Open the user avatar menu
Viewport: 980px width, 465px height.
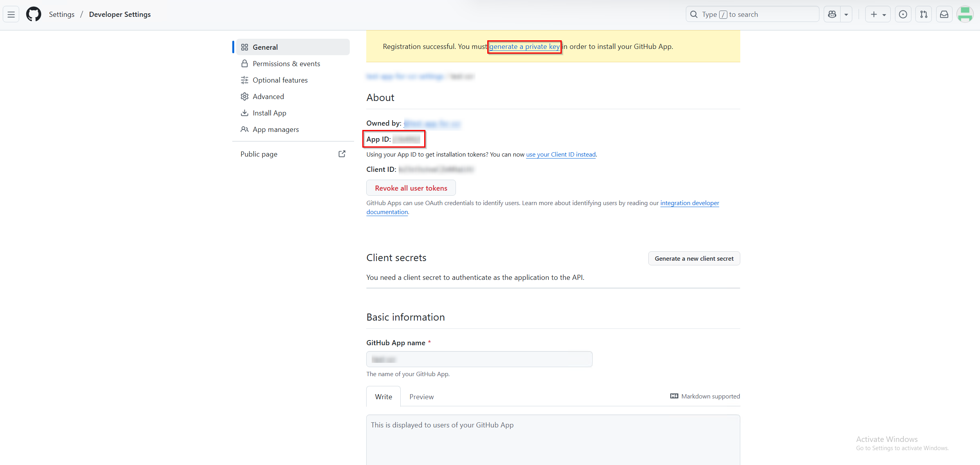(x=965, y=14)
